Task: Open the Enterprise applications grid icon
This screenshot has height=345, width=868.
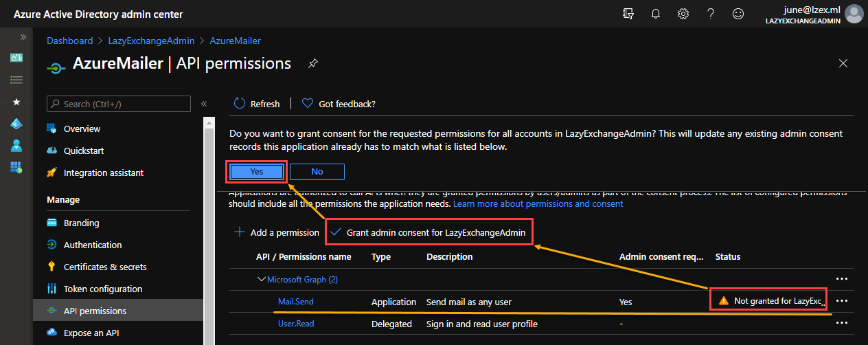Action: tap(16, 167)
